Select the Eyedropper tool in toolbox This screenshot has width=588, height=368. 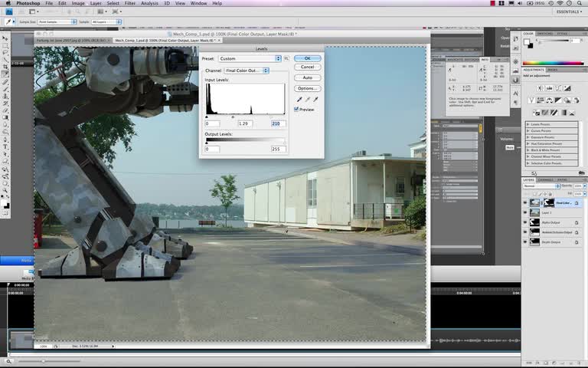(x=5, y=74)
